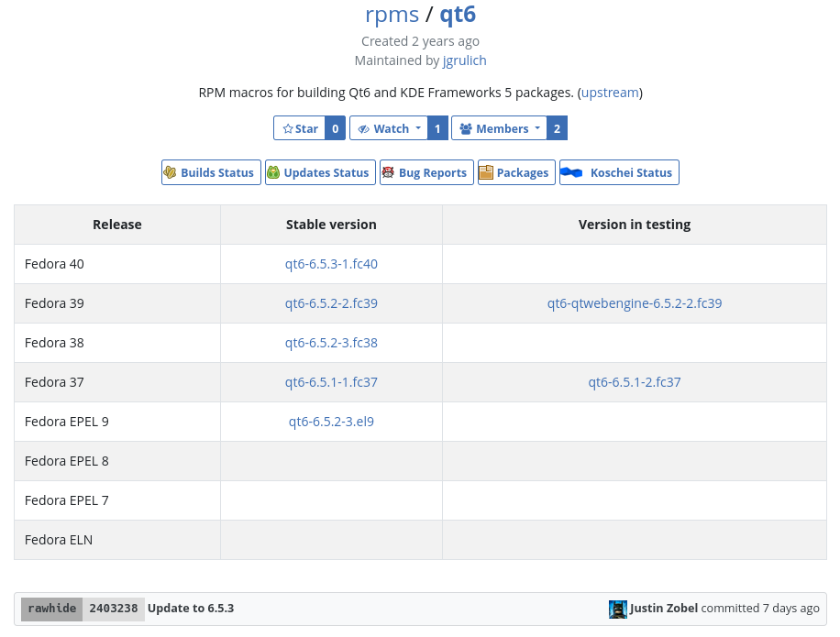Screen dimensions: 840x637
Task: Click the Fedora EPEL 7 release cell
Action: [117, 500]
